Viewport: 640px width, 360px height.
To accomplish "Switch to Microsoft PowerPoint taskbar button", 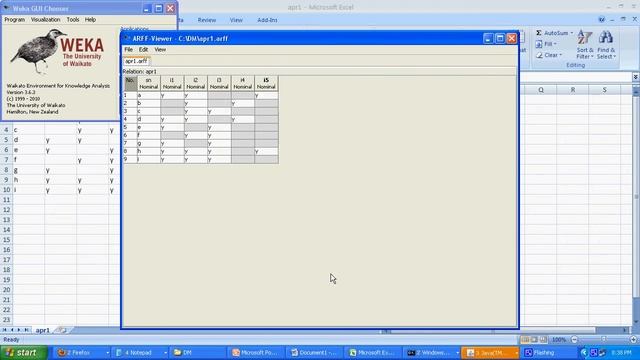I will point(255,353).
